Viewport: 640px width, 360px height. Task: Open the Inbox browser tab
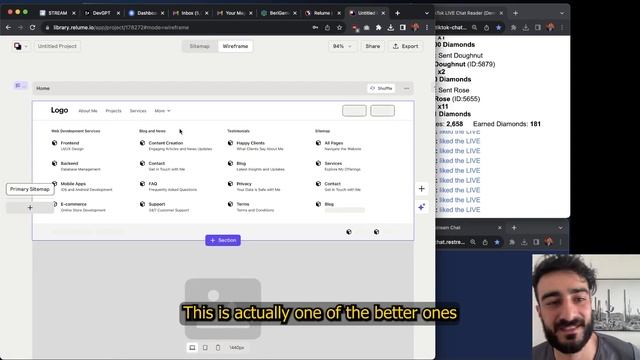pyautogui.click(x=190, y=13)
